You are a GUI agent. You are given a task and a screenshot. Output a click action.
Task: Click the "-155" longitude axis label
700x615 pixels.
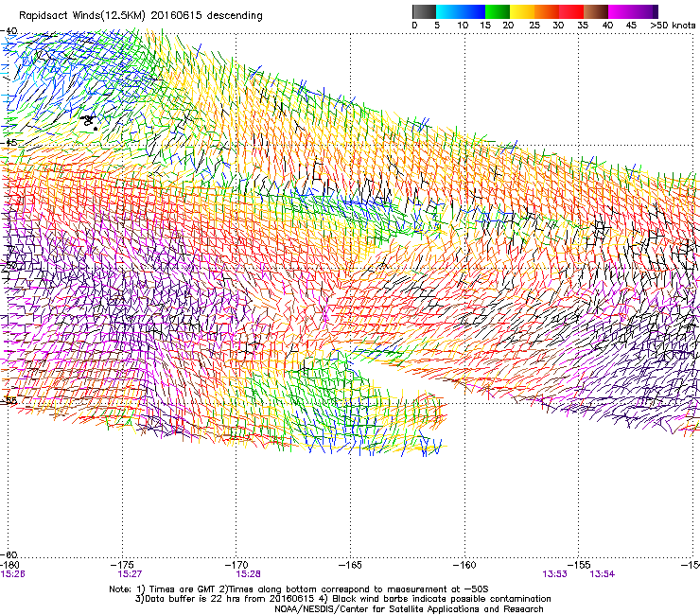(579, 566)
